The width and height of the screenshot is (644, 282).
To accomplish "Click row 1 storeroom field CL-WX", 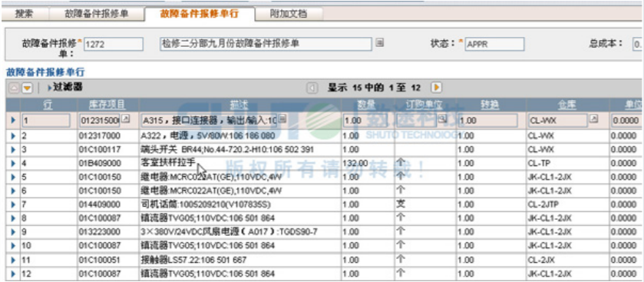I will click(558, 121).
